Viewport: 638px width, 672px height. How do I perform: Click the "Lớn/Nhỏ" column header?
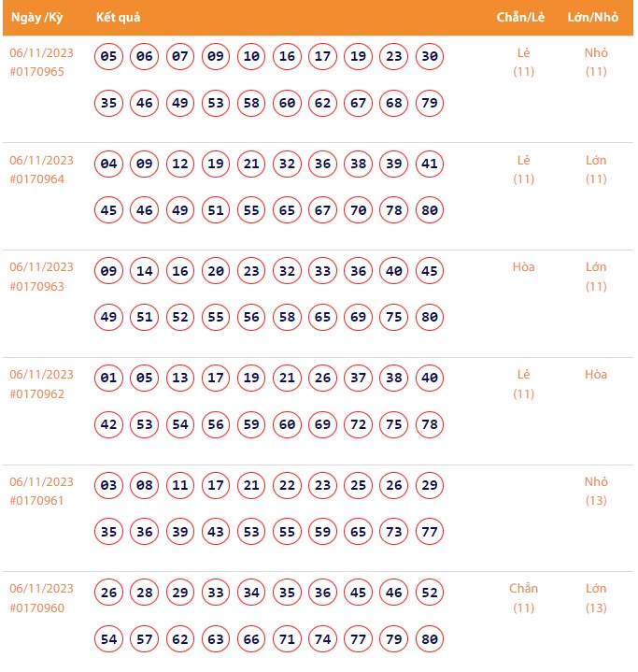593,18
